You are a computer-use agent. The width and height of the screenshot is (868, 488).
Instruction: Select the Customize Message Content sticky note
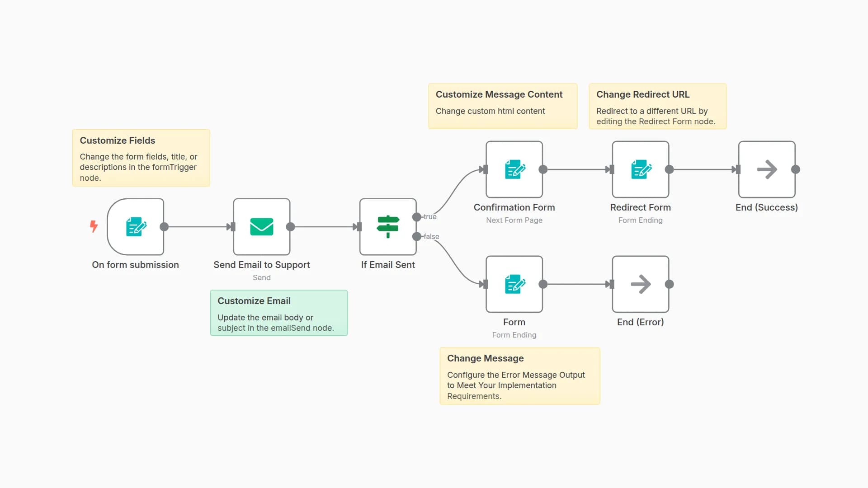502,106
